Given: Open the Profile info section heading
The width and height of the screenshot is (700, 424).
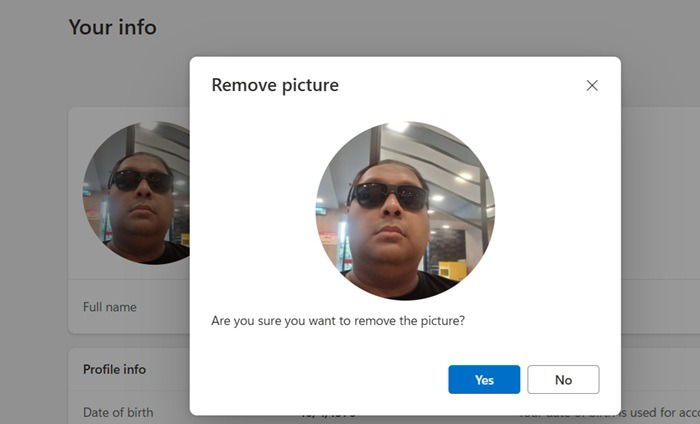Looking at the screenshot, I should 114,370.
